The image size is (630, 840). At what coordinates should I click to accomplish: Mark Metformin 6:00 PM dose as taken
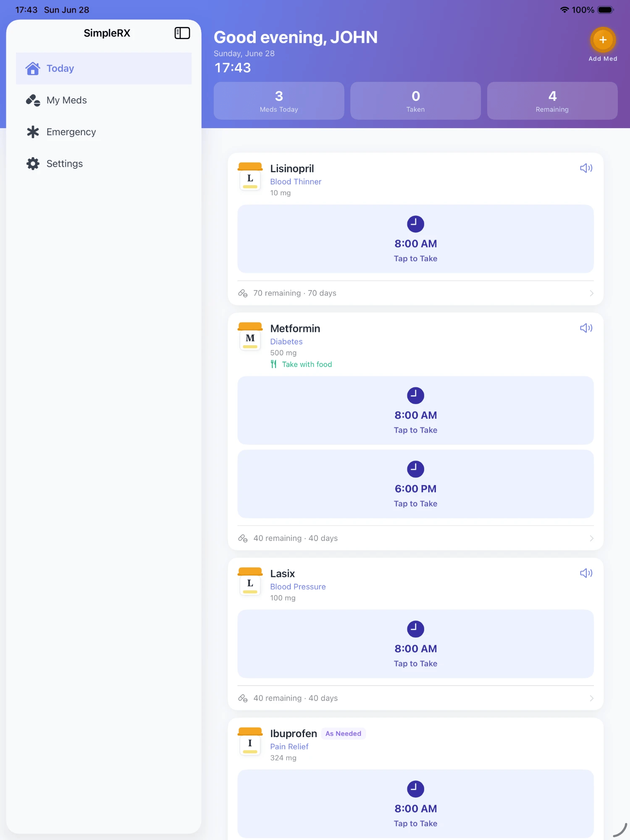point(415,484)
